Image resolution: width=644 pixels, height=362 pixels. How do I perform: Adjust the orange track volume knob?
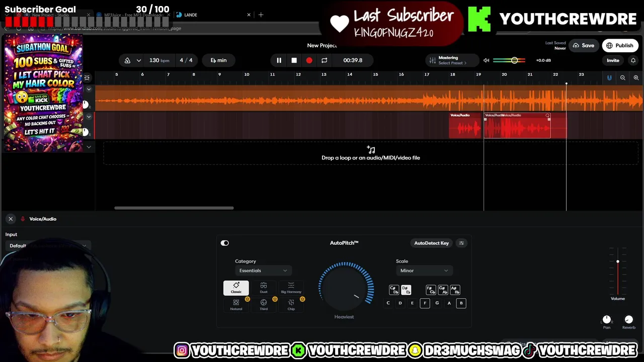click(85, 105)
